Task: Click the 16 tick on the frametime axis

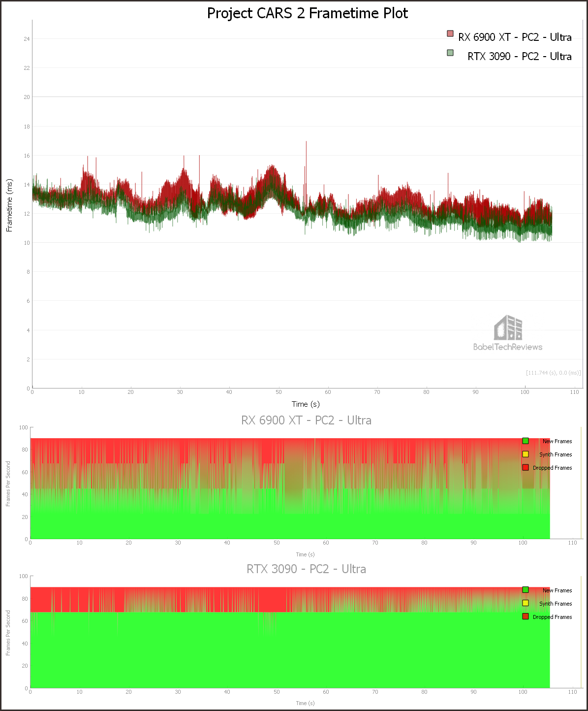Action: click(27, 156)
